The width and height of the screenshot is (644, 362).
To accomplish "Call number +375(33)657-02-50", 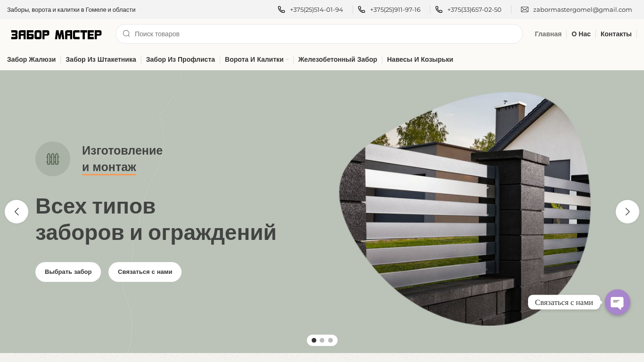I will pos(474,9).
